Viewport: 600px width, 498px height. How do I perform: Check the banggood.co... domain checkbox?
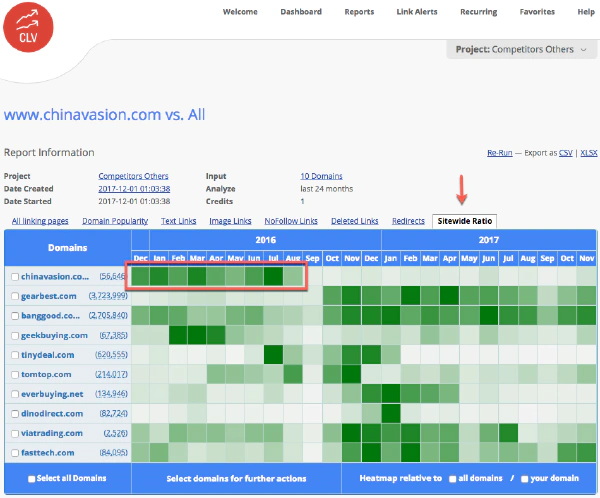click(15, 316)
